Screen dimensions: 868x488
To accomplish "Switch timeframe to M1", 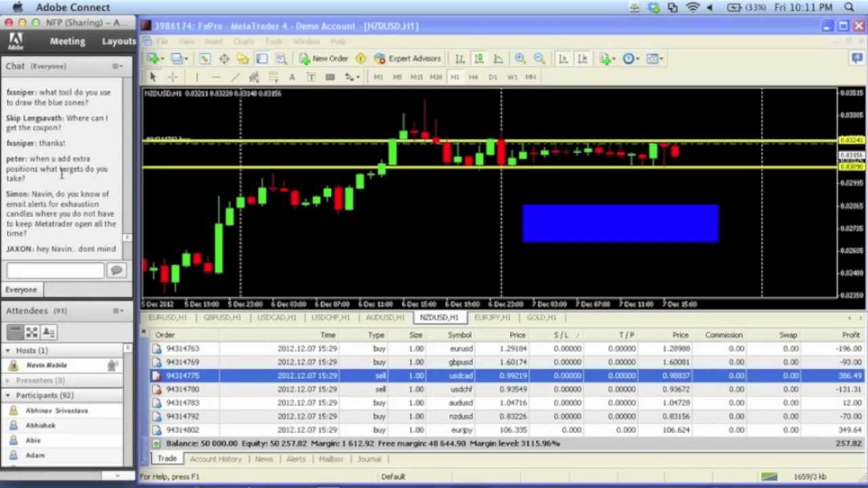I will coord(378,77).
